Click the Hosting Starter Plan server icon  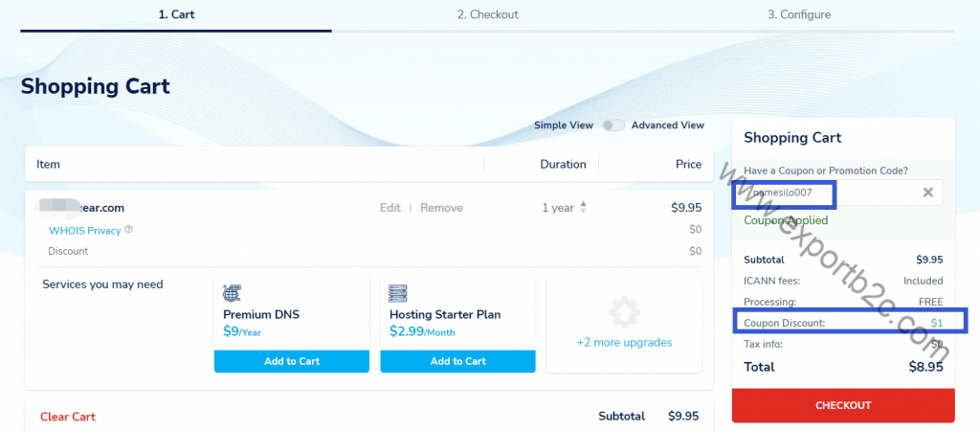click(398, 293)
